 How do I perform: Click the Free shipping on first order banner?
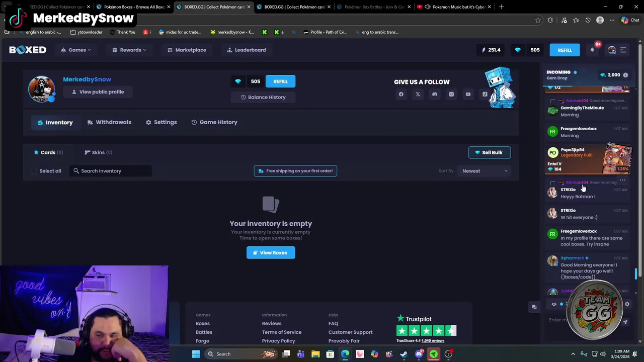(x=295, y=171)
